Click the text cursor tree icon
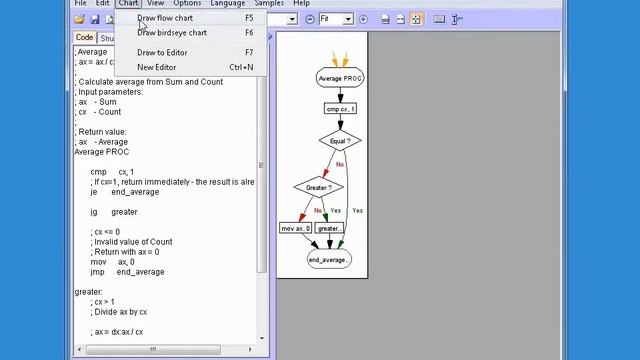Image resolution: width=640 pixels, height=360 pixels. [457, 19]
